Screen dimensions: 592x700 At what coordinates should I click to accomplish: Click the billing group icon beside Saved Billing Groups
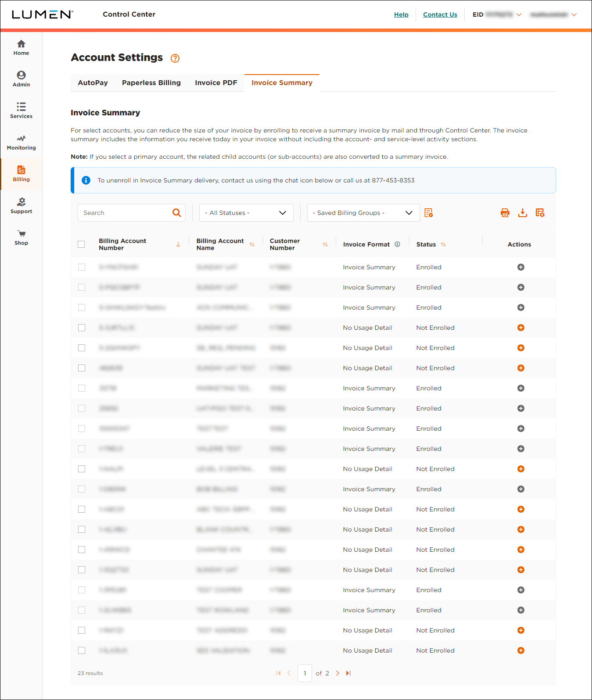[429, 213]
